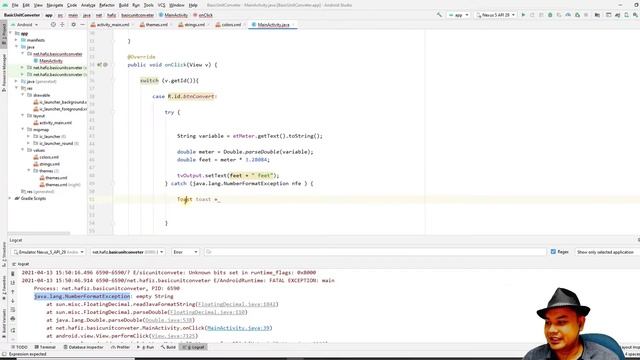Screen dimensions: 640x360
Task: Expand the manifests folder arrow
Action: pos(16,40)
